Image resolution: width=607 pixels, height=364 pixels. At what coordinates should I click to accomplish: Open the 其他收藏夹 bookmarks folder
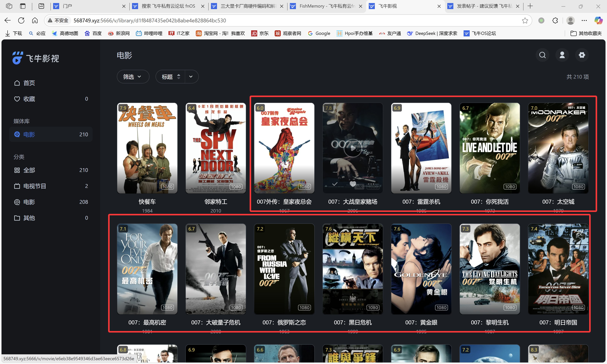(586, 33)
